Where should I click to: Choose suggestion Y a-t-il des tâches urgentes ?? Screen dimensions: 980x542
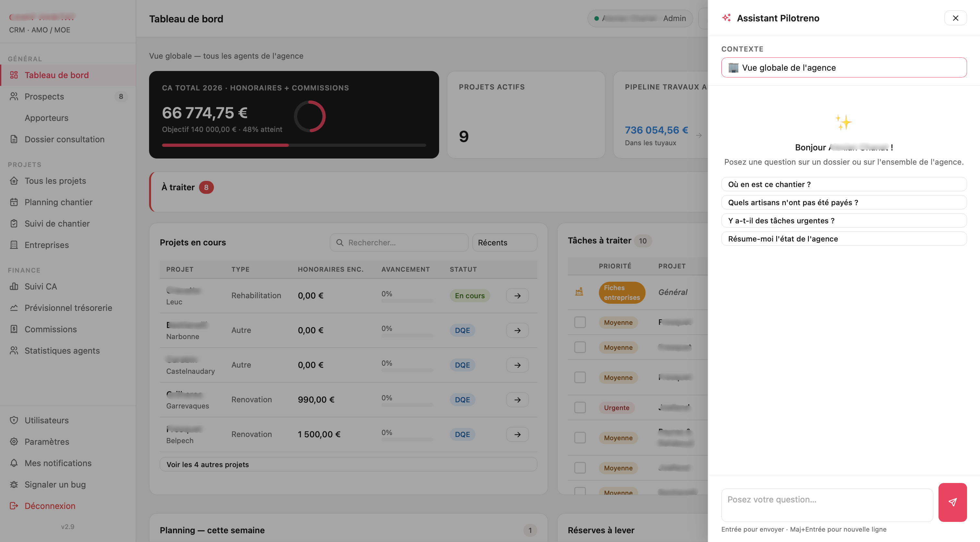tap(844, 221)
